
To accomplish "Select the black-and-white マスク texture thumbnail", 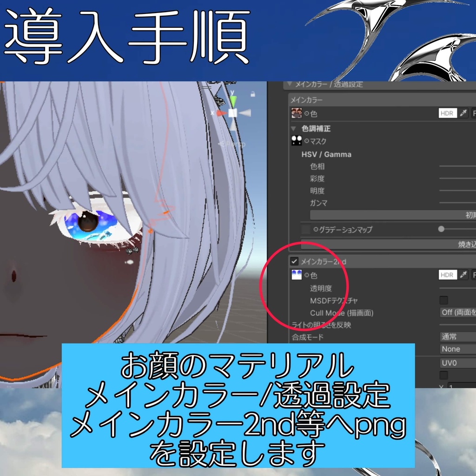I will 296,140.
